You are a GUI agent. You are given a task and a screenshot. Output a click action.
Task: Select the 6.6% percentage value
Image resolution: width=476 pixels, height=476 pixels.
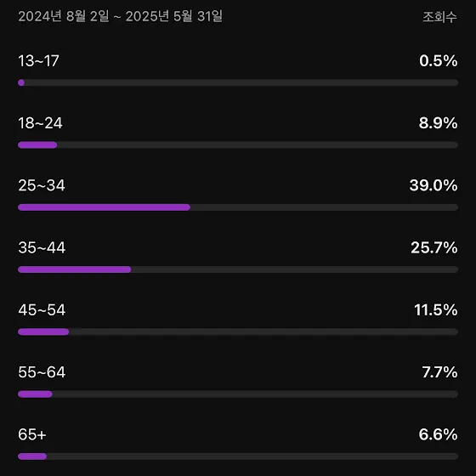coord(438,434)
